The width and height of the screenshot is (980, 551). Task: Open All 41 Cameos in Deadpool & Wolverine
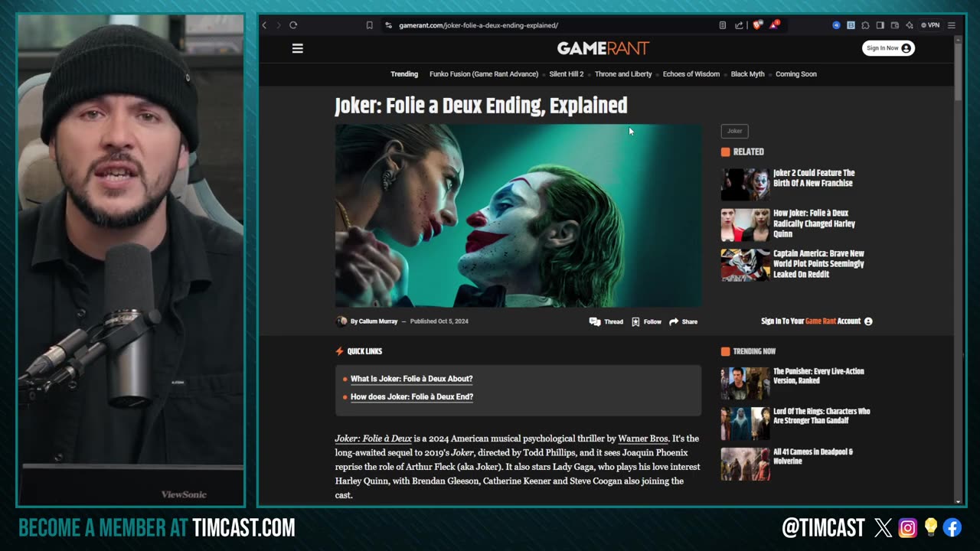pyautogui.click(x=813, y=456)
